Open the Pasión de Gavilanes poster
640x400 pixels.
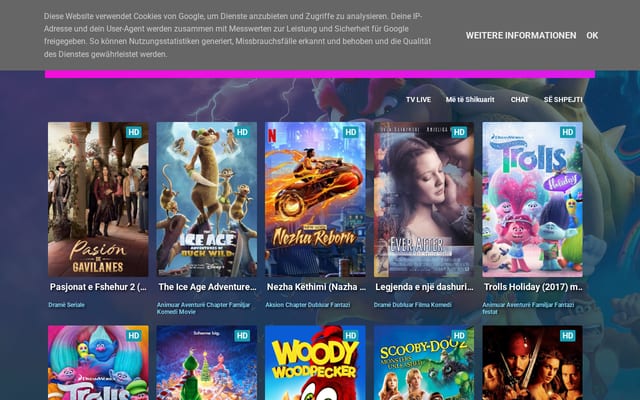(98, 199)
